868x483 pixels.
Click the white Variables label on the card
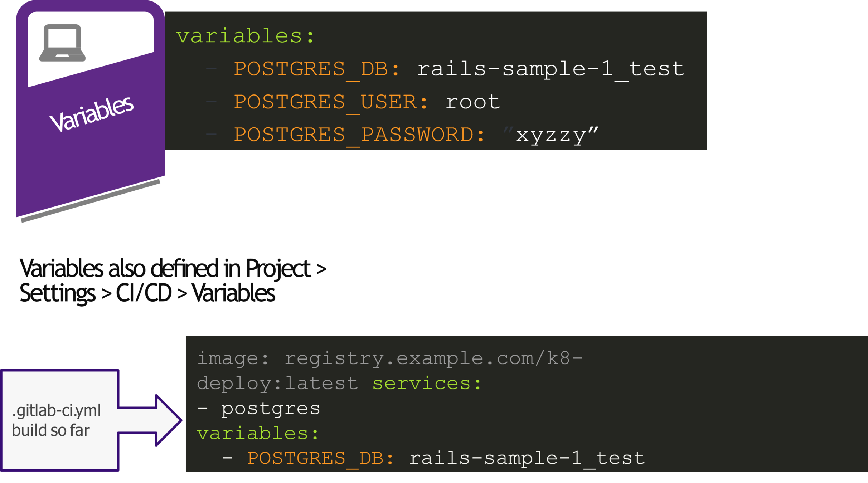92,114
